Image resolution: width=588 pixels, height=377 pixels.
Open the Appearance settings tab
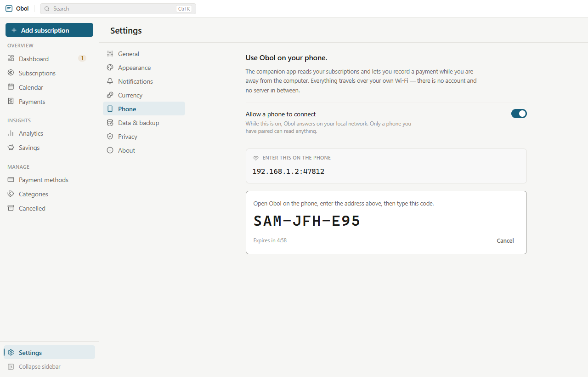pos(144,68)
